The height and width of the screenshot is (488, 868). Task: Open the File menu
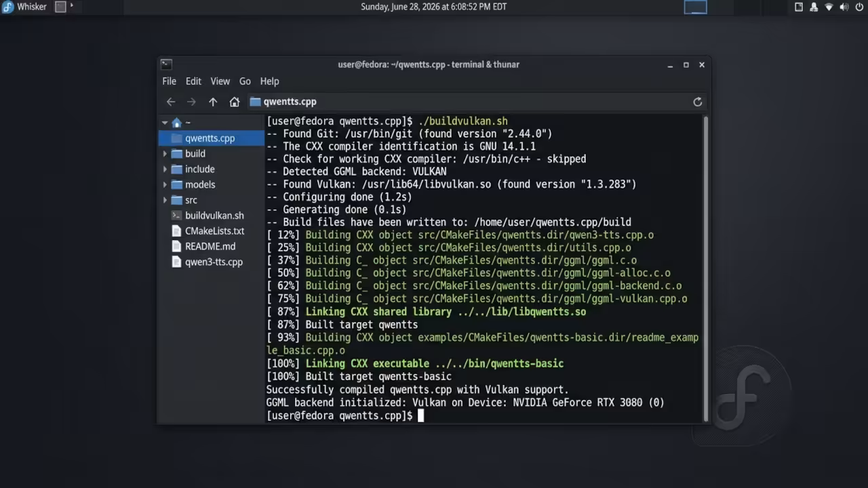(x=169, y=81)
